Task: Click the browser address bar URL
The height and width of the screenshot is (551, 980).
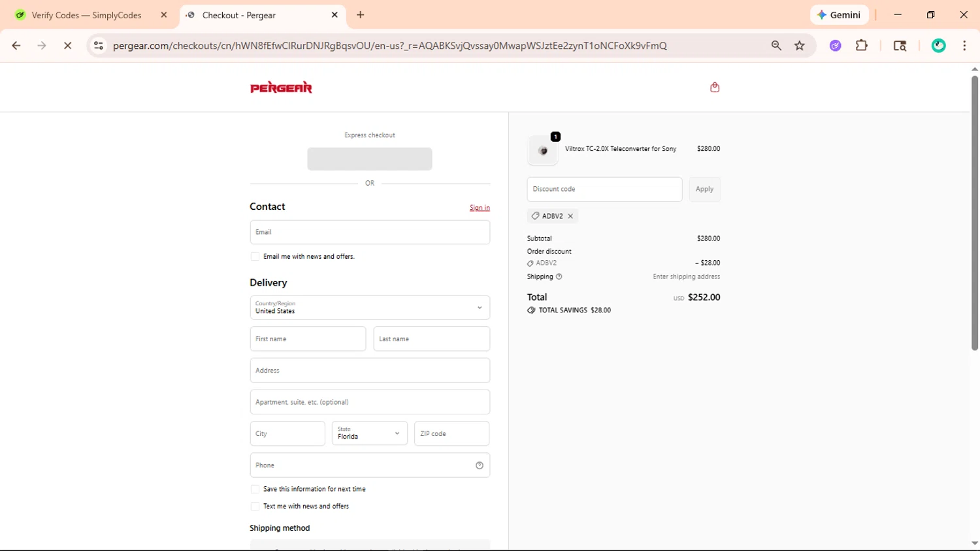Action: pyautogui.click(x=390, y=46)
